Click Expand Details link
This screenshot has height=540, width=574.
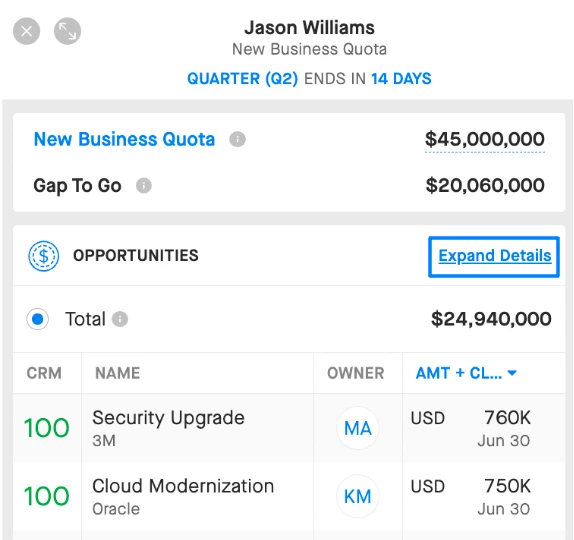(x=495, y=256)
